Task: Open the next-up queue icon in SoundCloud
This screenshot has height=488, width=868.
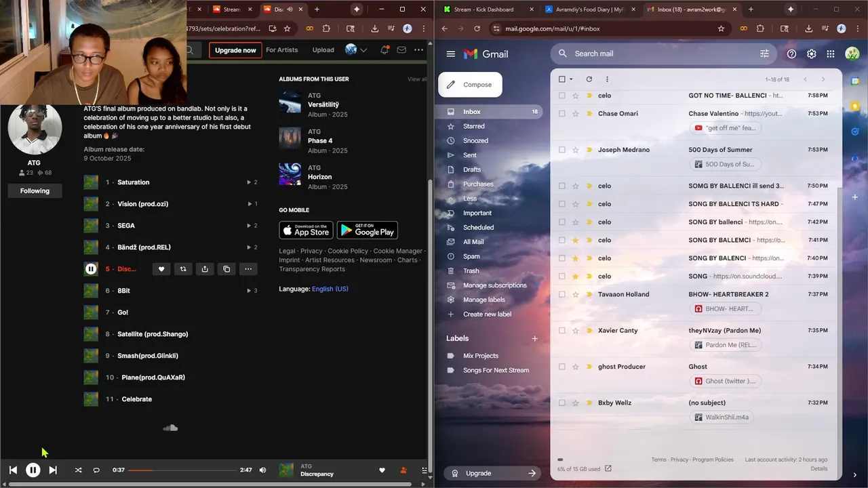Action: click(425, 470)
